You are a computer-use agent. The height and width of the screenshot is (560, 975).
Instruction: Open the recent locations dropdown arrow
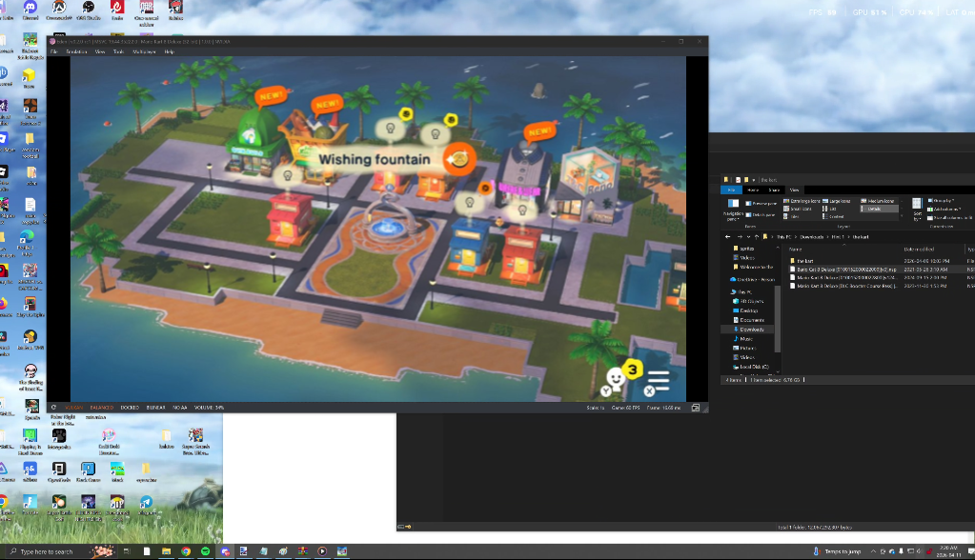(748, 237)
